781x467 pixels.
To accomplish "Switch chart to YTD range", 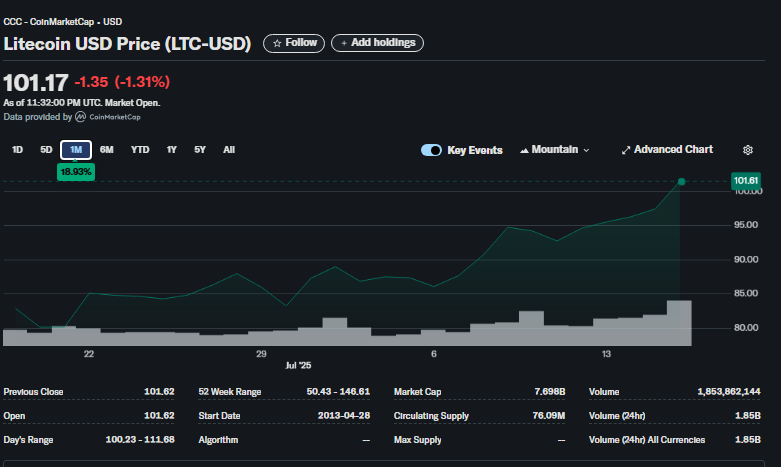I will click(140, 149).
